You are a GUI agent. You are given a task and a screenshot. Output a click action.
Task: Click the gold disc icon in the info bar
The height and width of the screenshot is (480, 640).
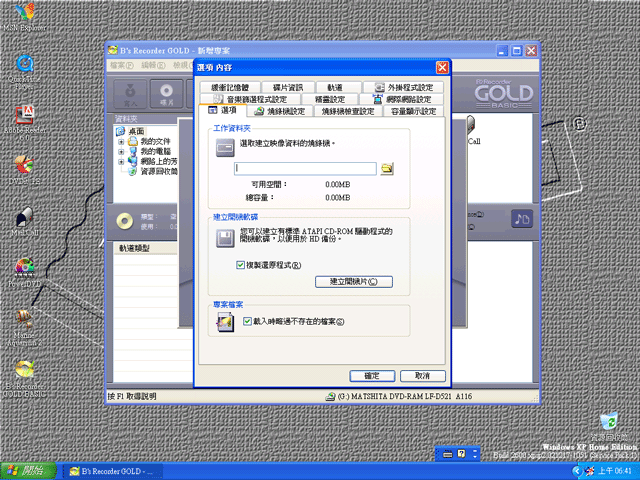(124, 221)
